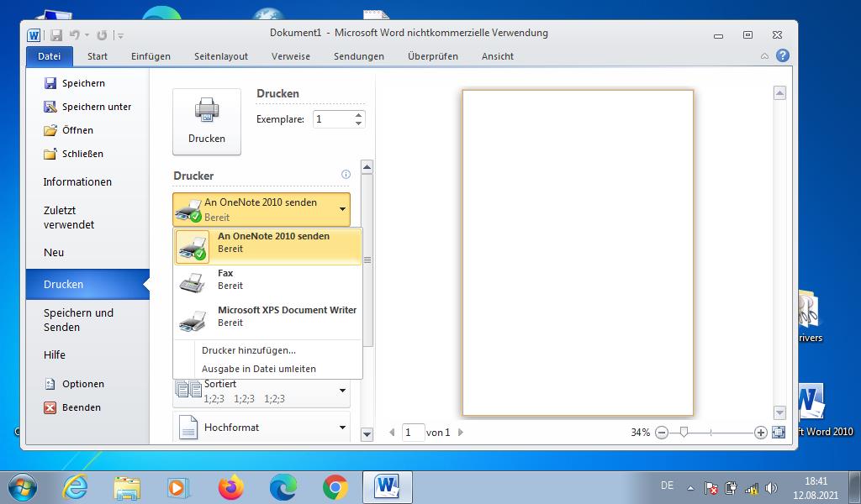Minimize the ribbon with the caret icon

coord(764,56)
